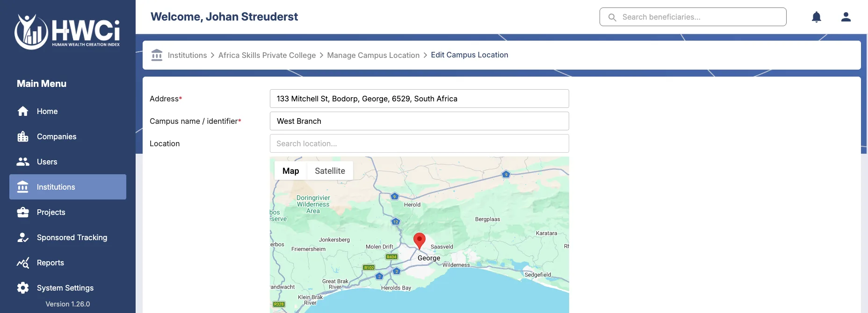Go to Manage Campus Location breadcrumb
The width and height of the screenshot is (868, 313).
point(373,55)
